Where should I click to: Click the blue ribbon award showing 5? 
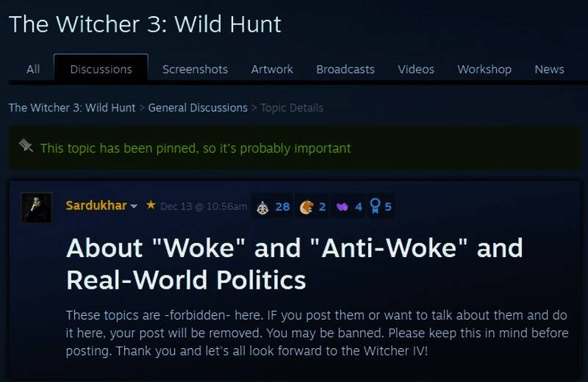coord(375,206)
